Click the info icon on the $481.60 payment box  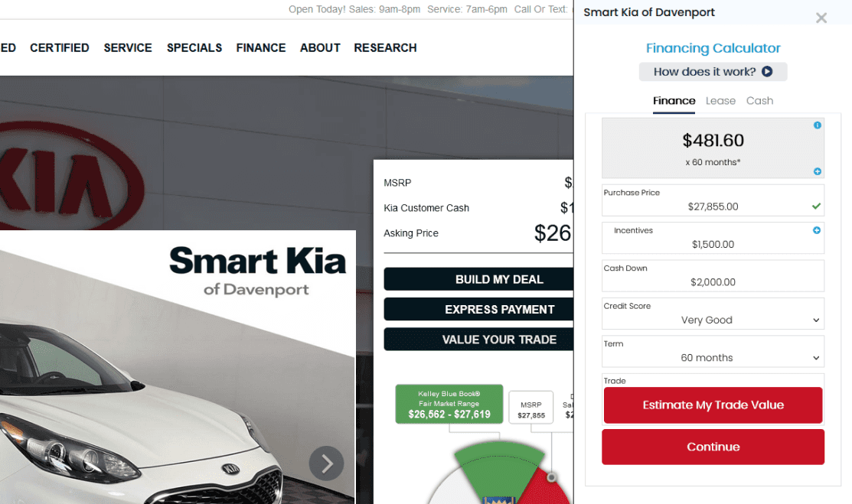(x=817, y=125)
